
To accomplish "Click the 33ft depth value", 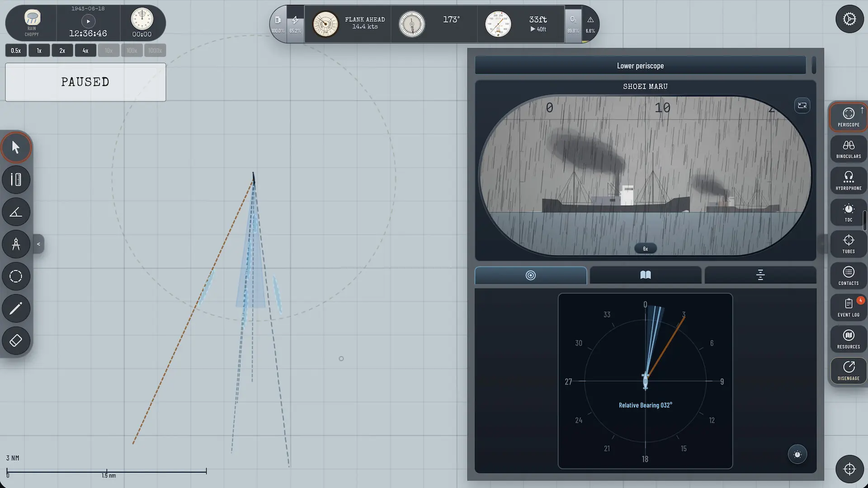I will coord(538,19).
